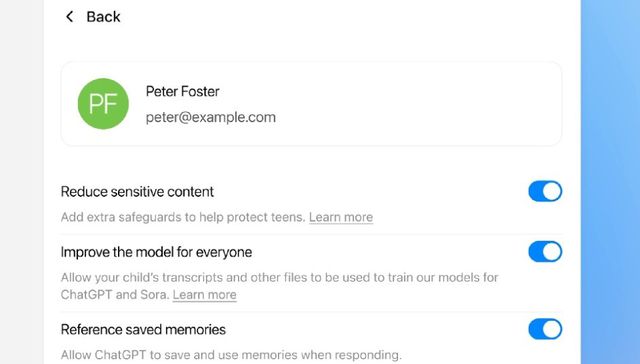
Task: Click the Reference saved memories heading
Action: click(x=143, y=330)
